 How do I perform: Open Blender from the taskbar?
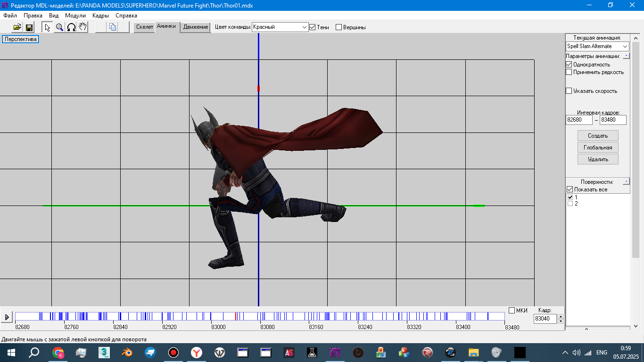(x=127, y=352)
